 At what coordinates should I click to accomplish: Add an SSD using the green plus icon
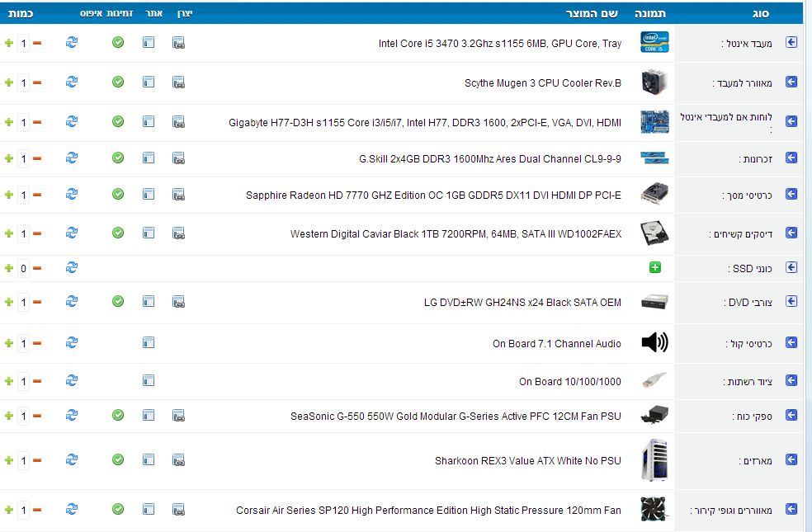pos(655,268)
